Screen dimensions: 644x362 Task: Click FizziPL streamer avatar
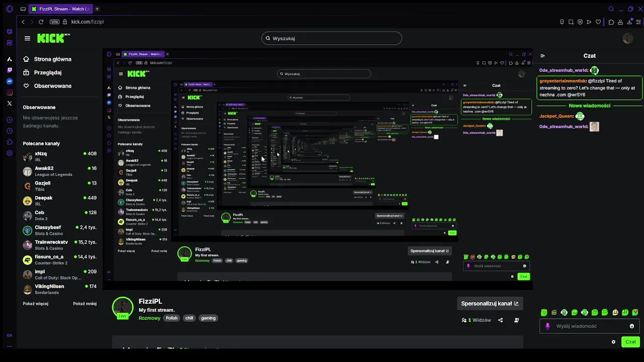click(x=122, y=308)
